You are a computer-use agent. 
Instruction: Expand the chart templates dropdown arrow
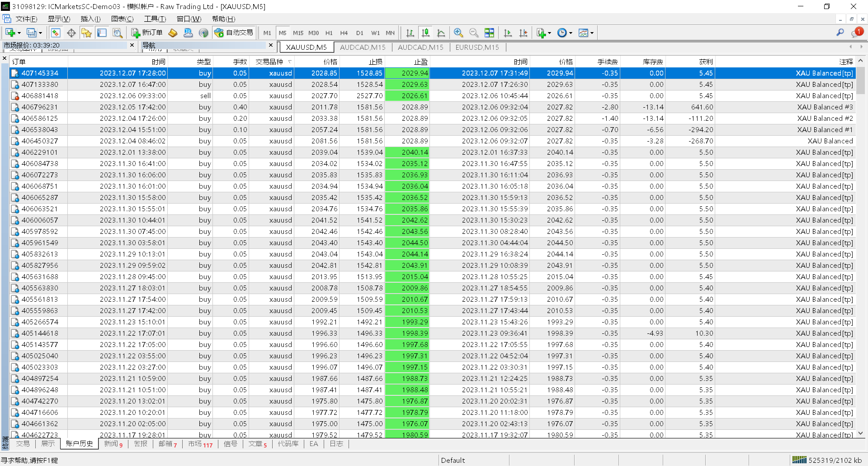click(592, 33)
